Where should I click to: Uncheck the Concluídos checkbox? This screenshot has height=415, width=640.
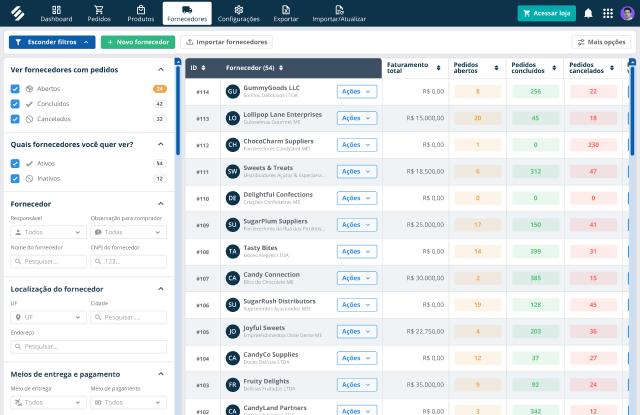15,104
